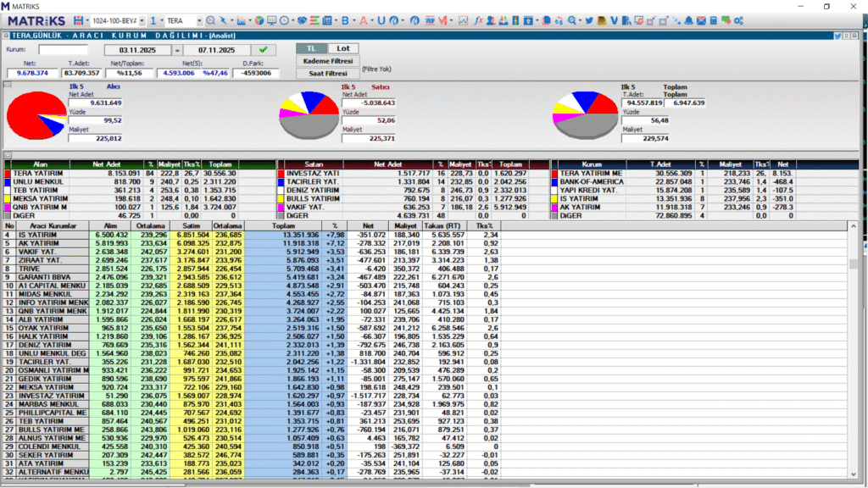Click the Kurum input field
The image size is (868, 488).
point(63,50)
